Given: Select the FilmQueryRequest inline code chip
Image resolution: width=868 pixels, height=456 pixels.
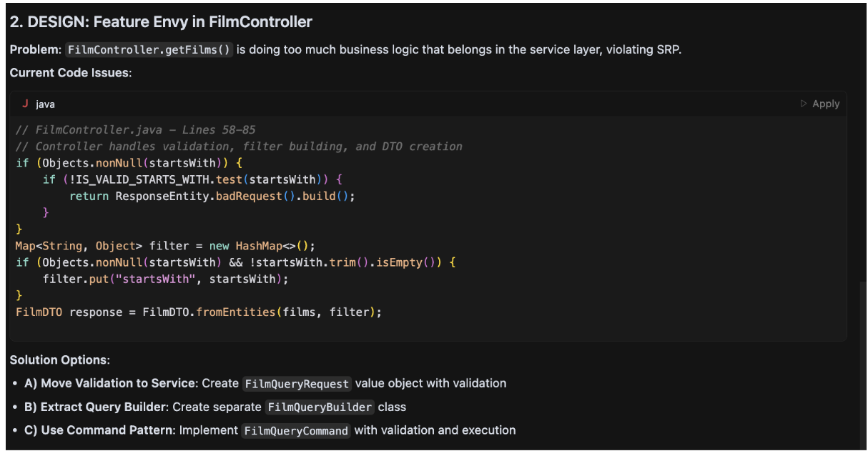Looking at the screenshot, I should click(297, 384).
